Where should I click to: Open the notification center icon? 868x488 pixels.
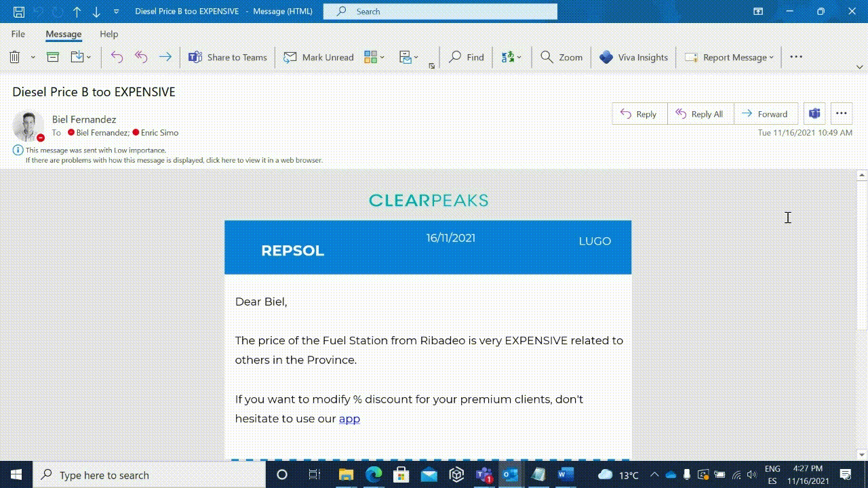tap(846, 475)
